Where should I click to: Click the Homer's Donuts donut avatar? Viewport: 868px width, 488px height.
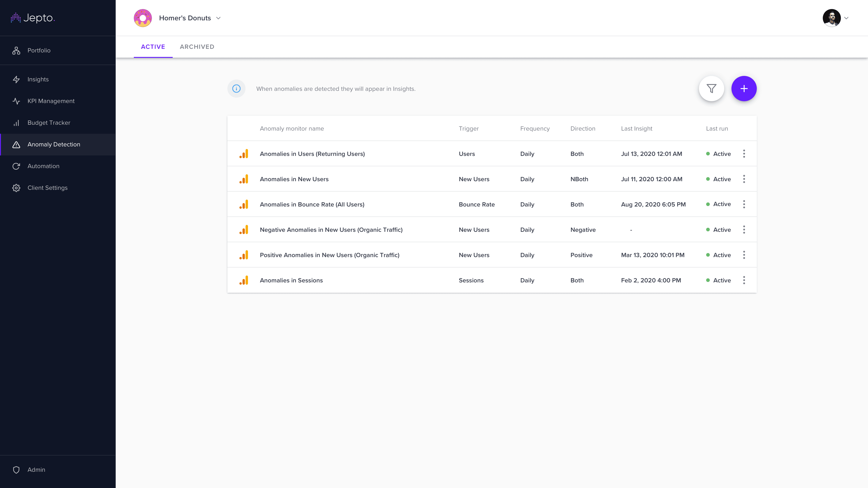point(143,18)
